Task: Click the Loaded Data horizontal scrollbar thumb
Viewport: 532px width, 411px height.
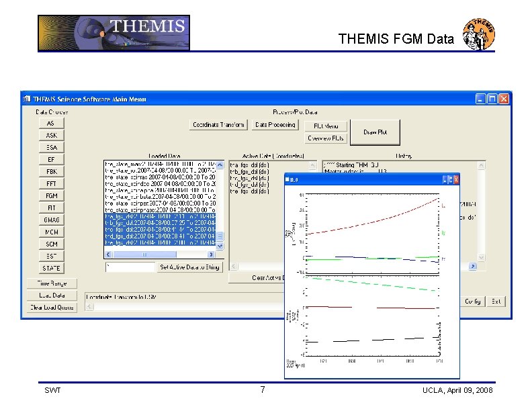Action: point(144,255)
